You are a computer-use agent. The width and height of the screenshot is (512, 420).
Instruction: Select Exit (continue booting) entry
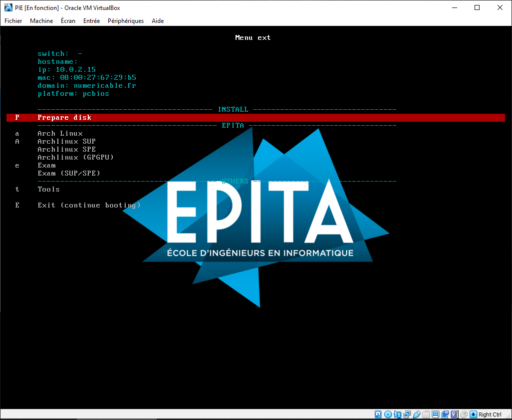[x=89, y=206]
